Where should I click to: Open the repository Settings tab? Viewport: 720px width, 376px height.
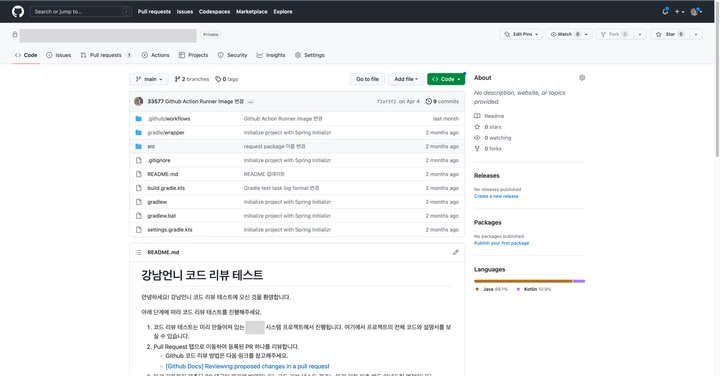tap(309, 55)
